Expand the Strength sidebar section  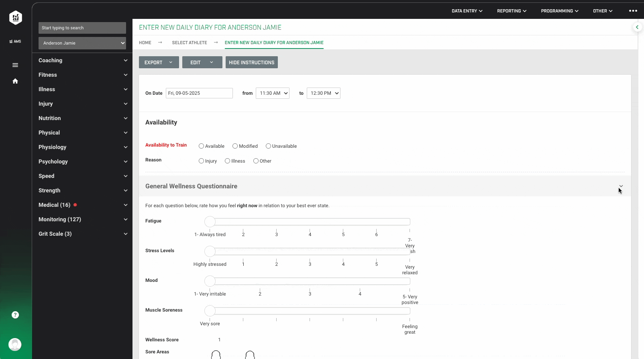82,190
